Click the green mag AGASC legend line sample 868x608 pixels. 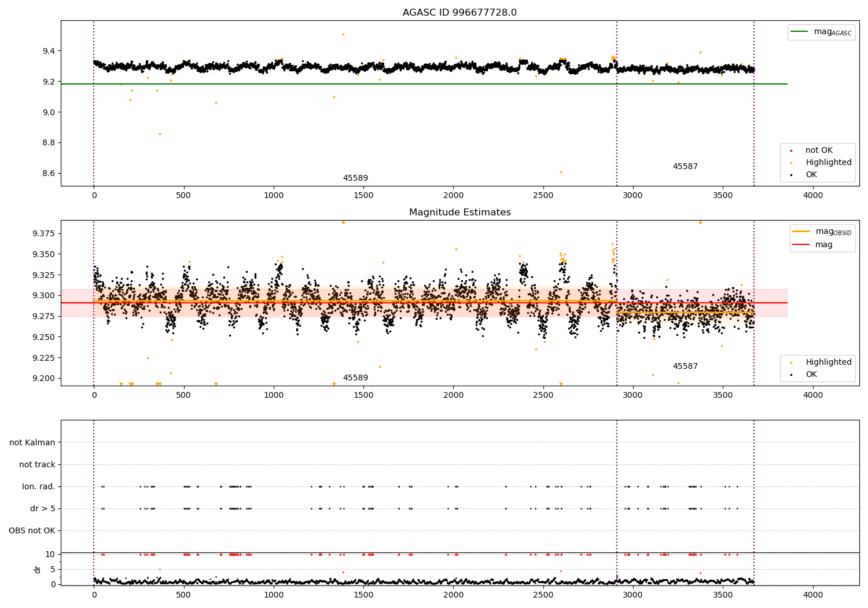tap(800, 32)
